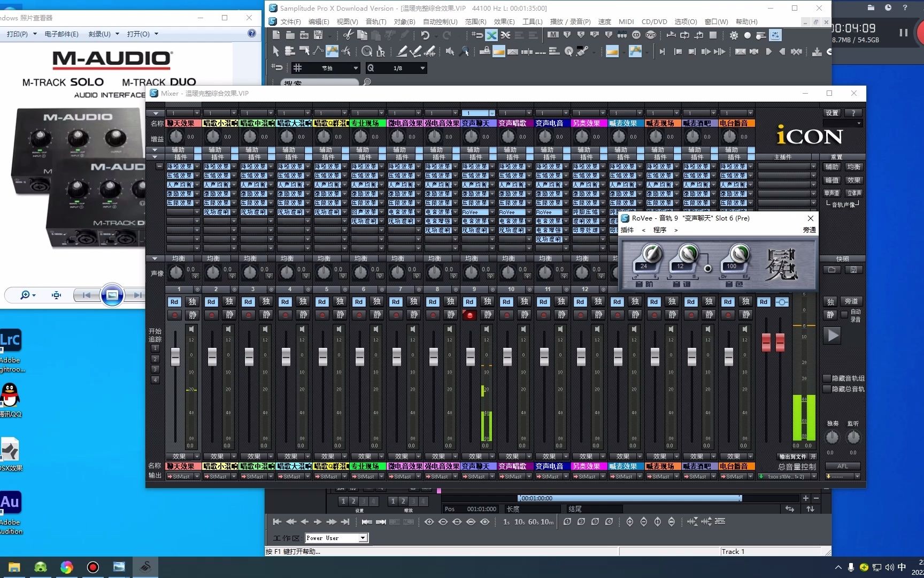Viewport: 924px width, 578px height.
Task: Click the highlighted mixer icon in toolbar
Action: tap(775, 35)
